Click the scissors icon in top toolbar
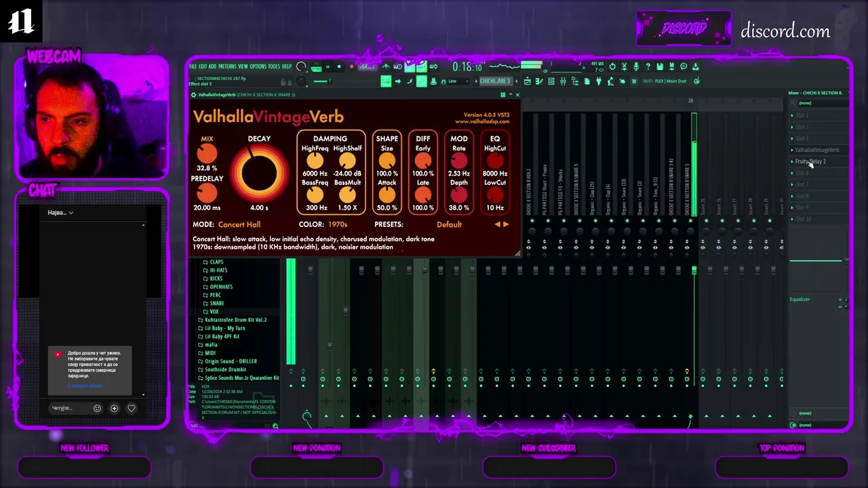This screenshot has height=488, width=868. coord(625,66)
